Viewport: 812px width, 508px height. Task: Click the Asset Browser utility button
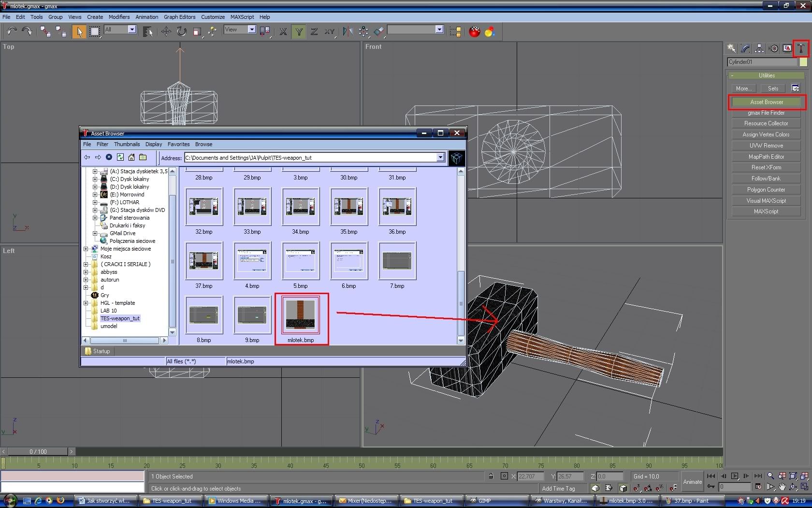click(x=767, y=102)
